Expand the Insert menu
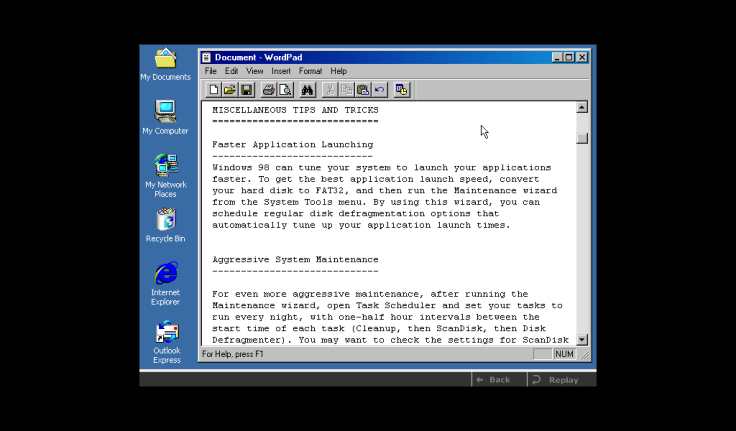Screen dimensions: 736x431 click(x=281, y=71)
